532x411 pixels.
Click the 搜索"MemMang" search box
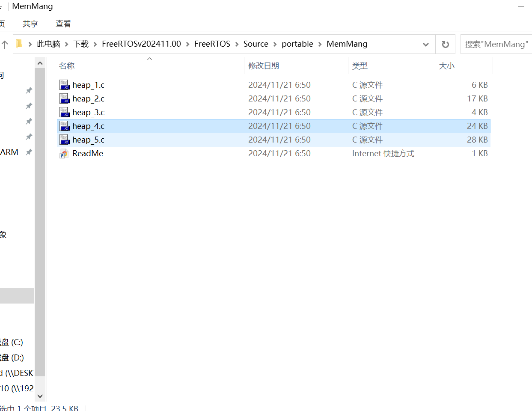(496, 44)
